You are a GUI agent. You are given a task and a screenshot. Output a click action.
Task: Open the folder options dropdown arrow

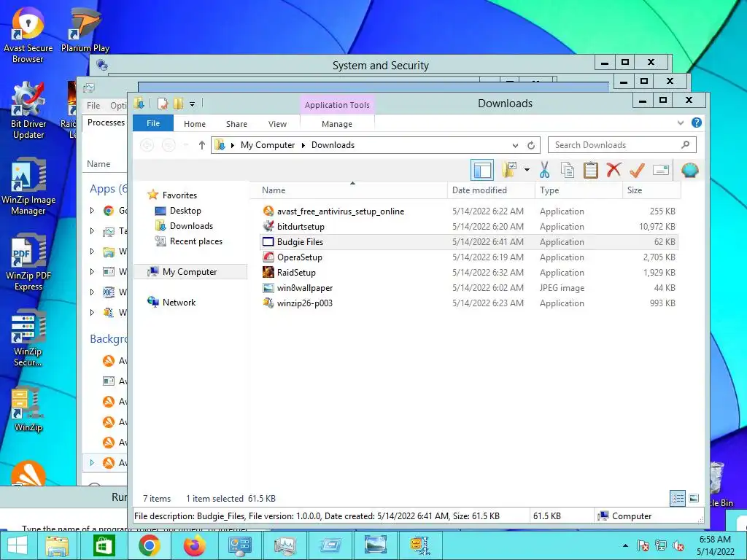[527, 170]
